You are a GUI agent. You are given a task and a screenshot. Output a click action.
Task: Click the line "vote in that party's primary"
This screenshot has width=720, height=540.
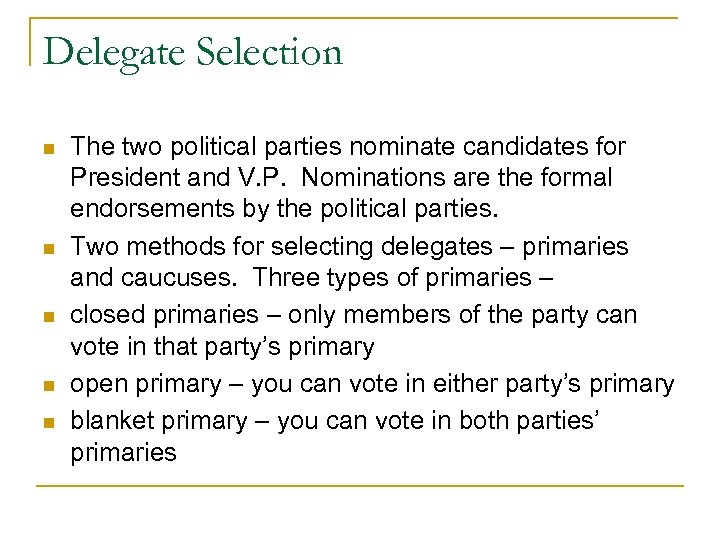222,348
